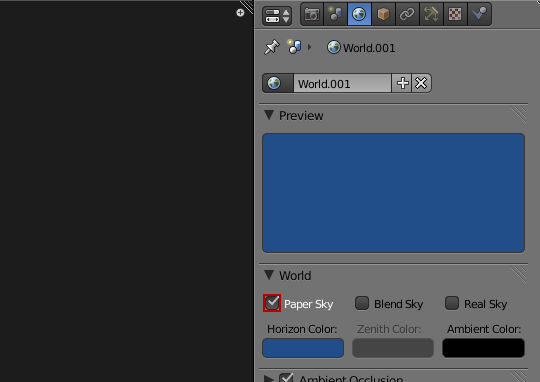Screen dimensions: 540x382
Task: Enable the Real Sky checkbox
Action: point(452,303)
